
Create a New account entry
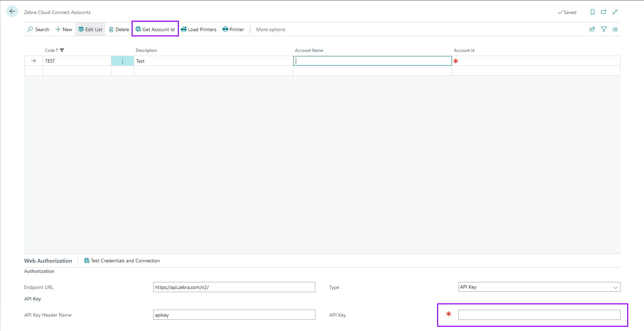pyautogui.click(x=64, y=29)
